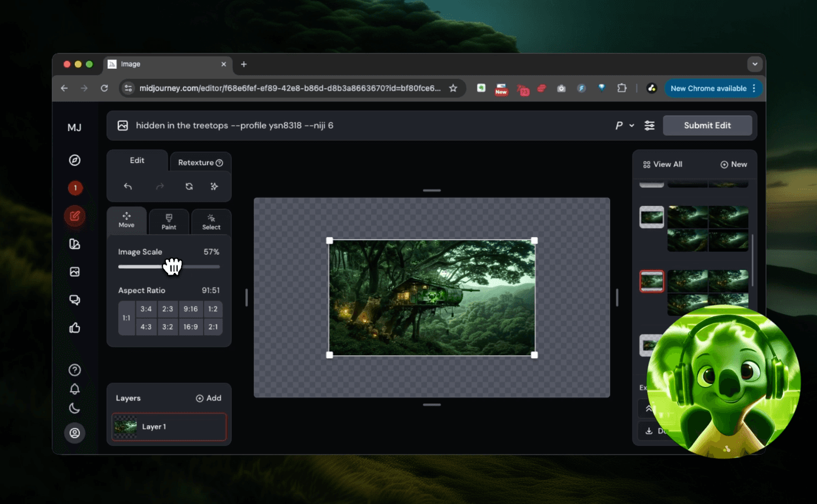The image size is (817, 504).
Task: Add a new layer in the Layers panel
Action: click(208, 398)
